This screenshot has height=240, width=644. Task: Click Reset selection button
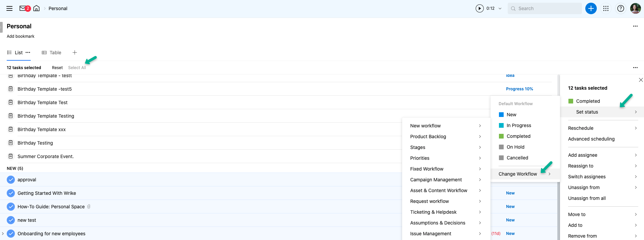click(57, 68)
